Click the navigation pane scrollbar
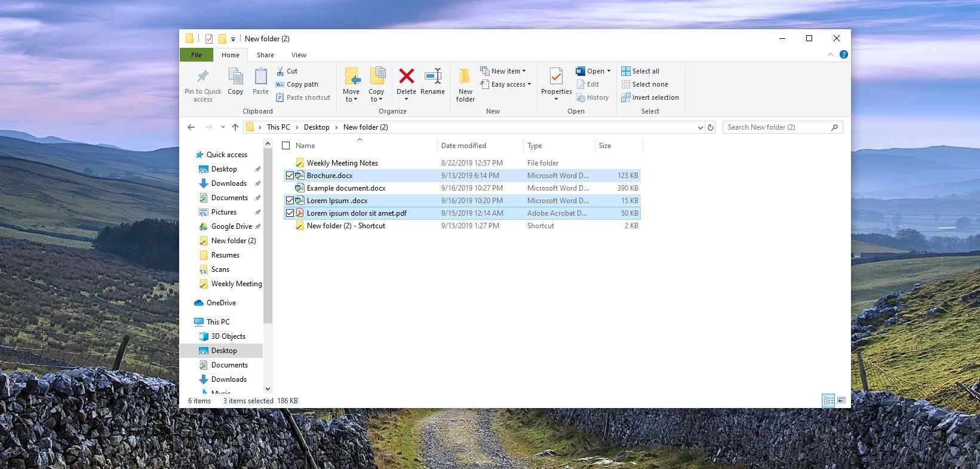This screenshot has width=980, height=469. [268, 236]
